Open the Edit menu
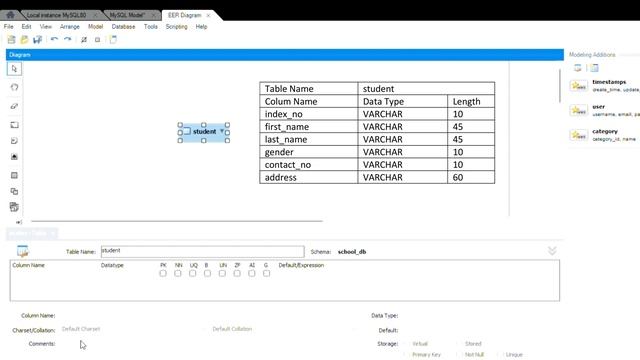640x360 pixels. [27, 27]
